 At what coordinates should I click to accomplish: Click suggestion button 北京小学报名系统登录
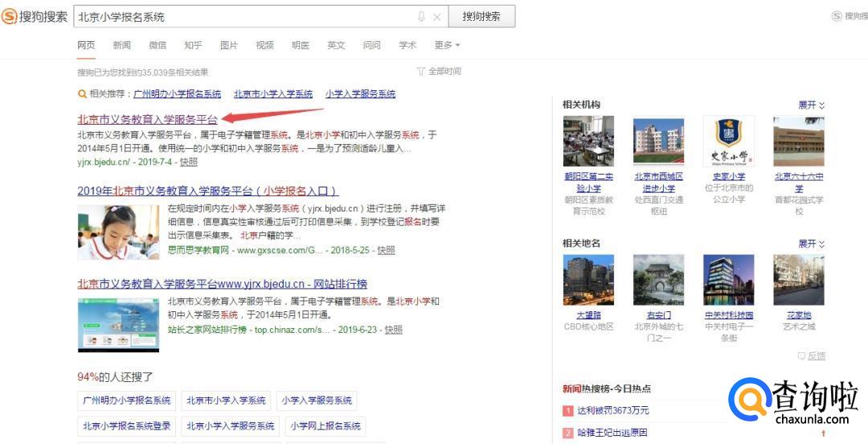pos(127,426)
